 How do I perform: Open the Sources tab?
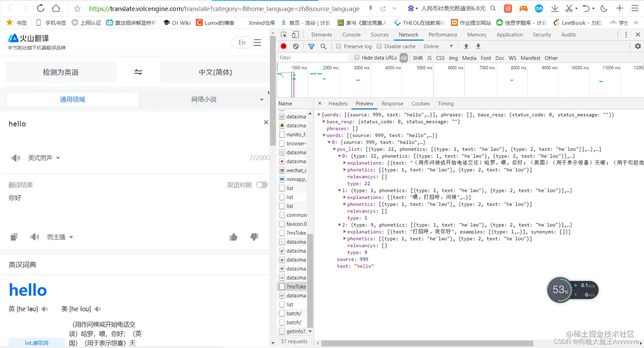pos(379,34)
